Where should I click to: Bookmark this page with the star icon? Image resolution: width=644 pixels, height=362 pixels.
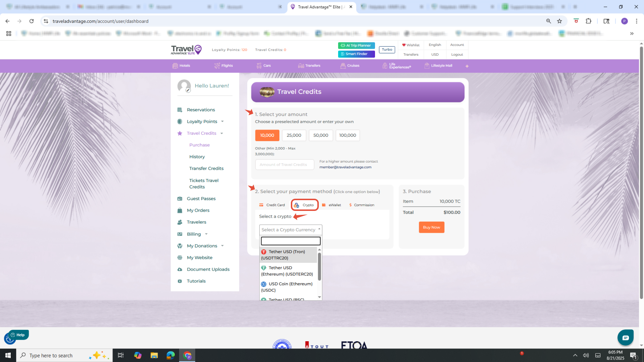tap(559, 21)
